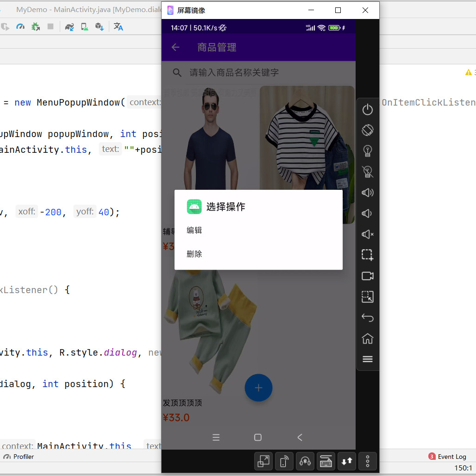
Task: Rotate the mirrored phone screen
Action: tap(368, 130)
